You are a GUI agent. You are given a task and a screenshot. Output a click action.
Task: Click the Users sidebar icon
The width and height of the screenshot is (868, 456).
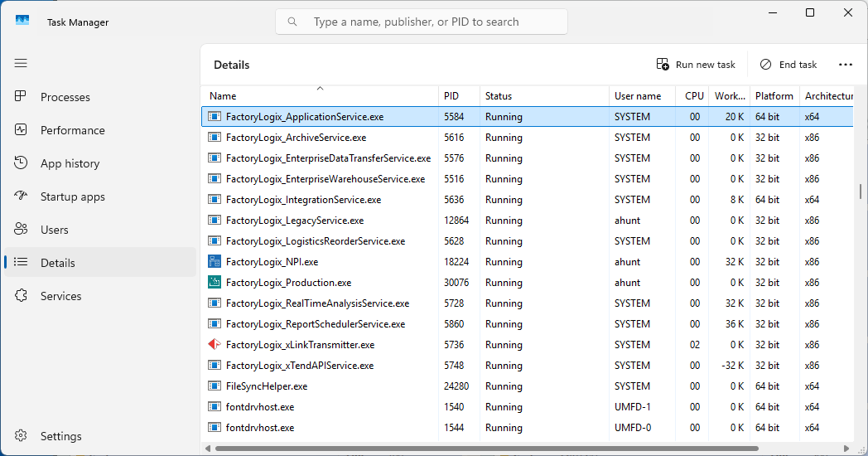pyautogui.click(x=21, y=230)
